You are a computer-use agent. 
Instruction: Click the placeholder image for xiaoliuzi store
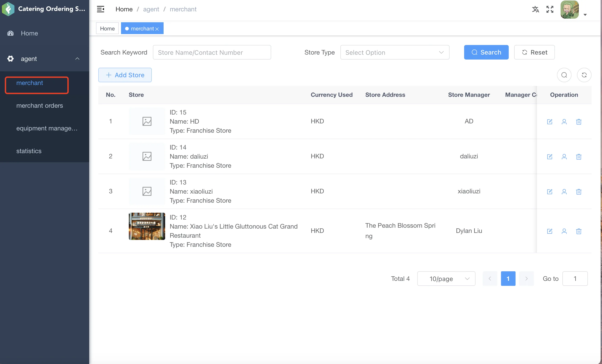147,191
